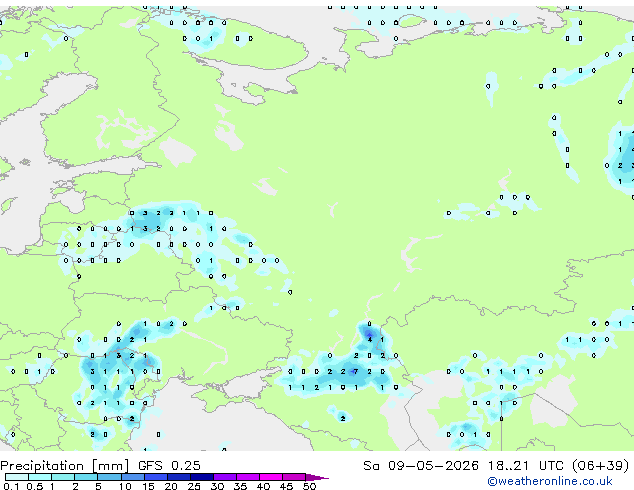Select the 'GFS 0.25' model label
Image resolution: width=634 pixels, height=490 pixels.
169,466
